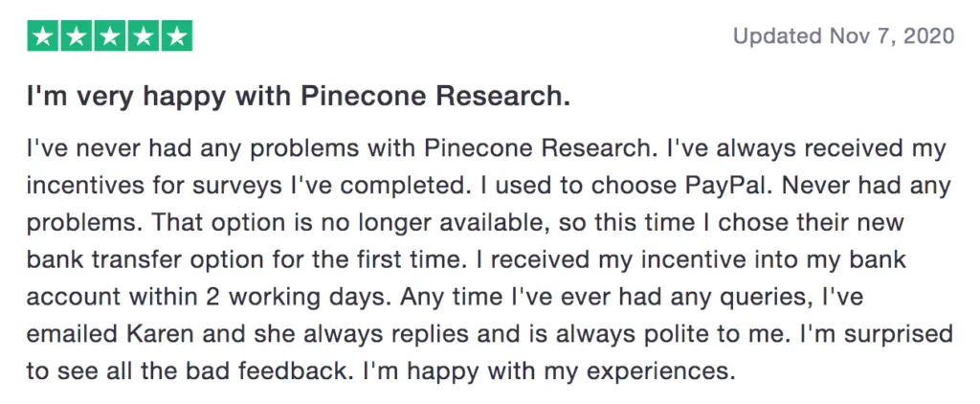Click the first green rating star
Viewport: 980px width, 404px height.
pyautogui.click(x=43, y=35)
